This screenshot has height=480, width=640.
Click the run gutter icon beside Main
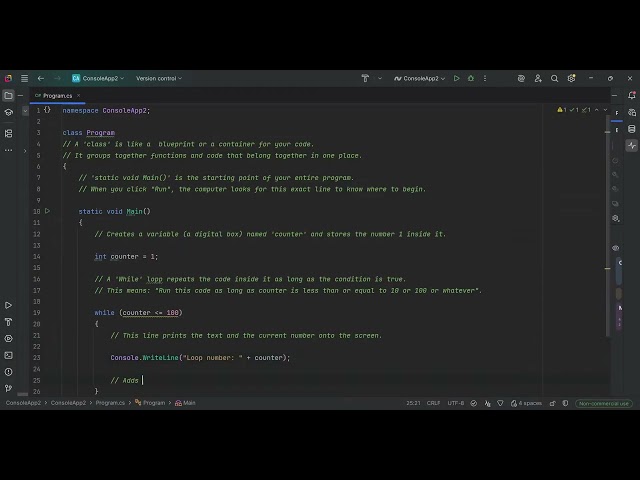pos(47,211)
